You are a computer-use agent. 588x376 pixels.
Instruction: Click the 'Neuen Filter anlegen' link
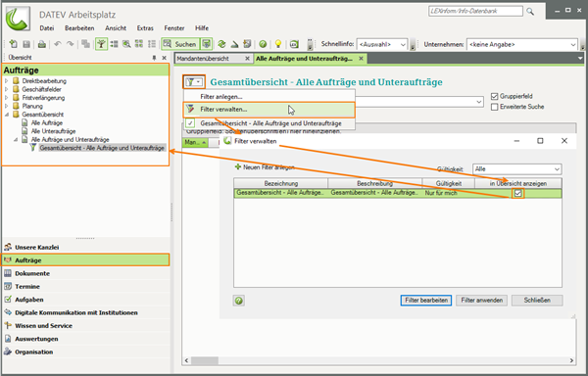coord(269,167)
